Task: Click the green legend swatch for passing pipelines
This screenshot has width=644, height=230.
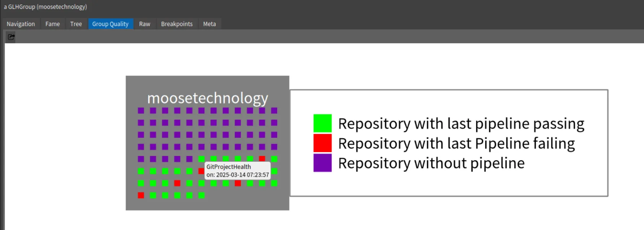Action: point(322,123)
